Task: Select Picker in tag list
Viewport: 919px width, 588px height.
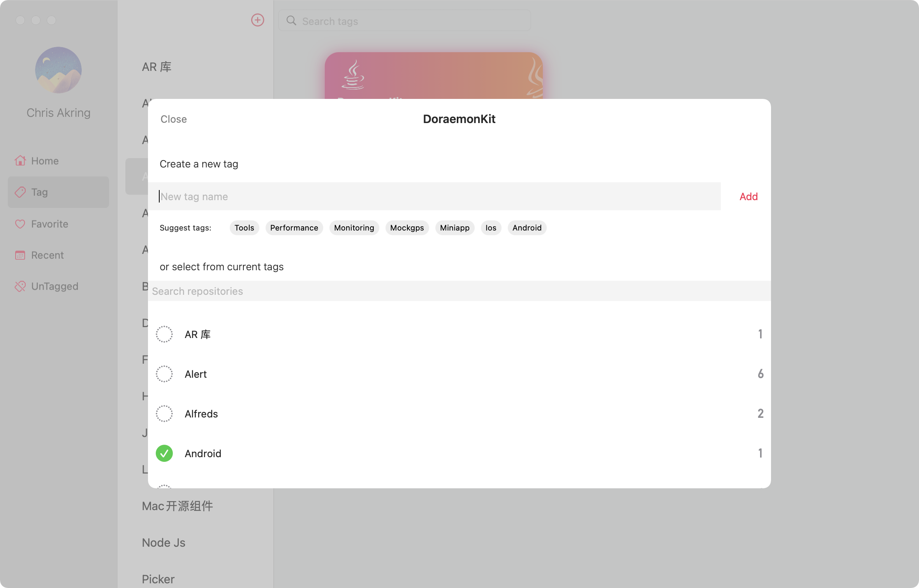Action: (158, 579)
